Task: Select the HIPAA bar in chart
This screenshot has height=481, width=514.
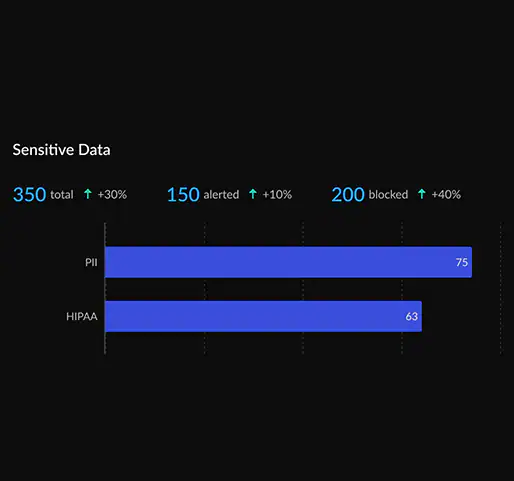Action: [x=263, y=316]
